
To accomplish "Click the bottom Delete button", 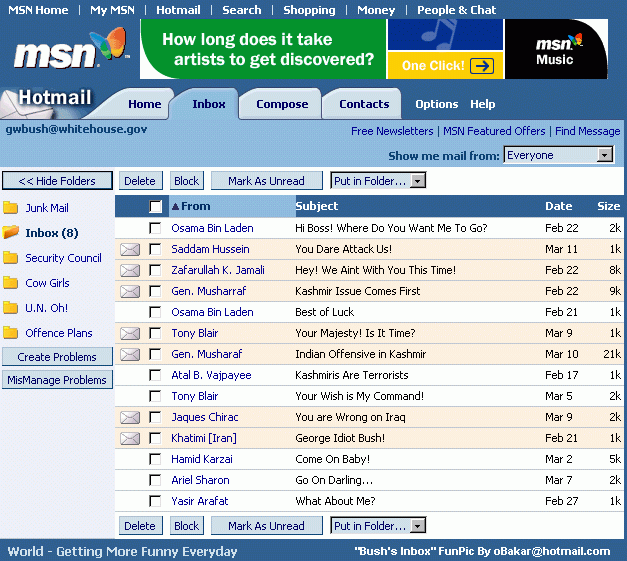I will [140, 526].
